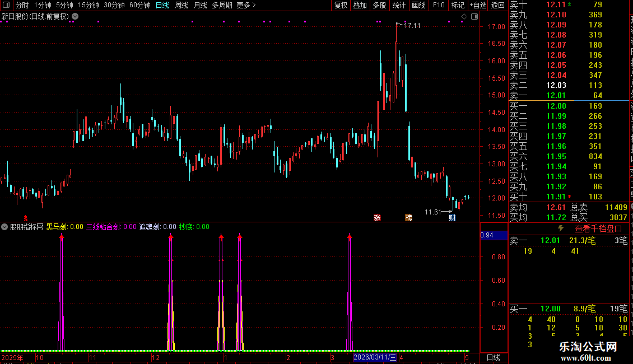The width and height of the screenshot is (633, 364).
Task: Click the 榜 marker under the candlestick chart
Action: click(x=408, y=217)
